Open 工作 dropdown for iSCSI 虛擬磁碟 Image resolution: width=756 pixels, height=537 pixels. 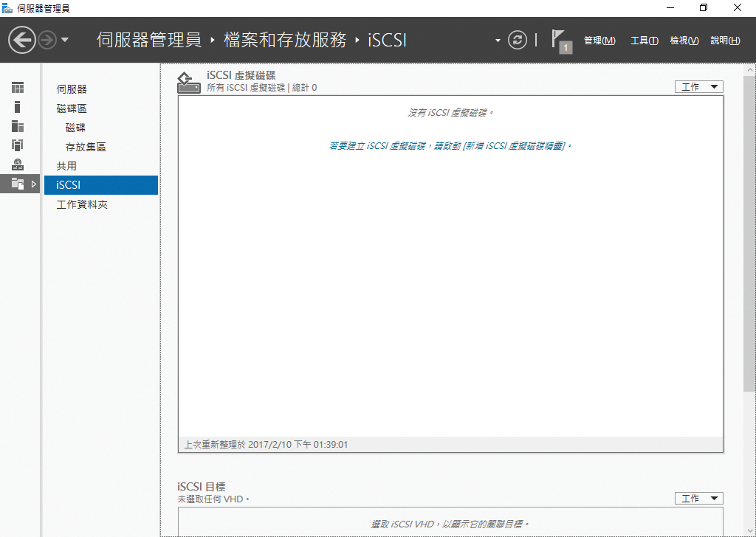tap(698, 87)
